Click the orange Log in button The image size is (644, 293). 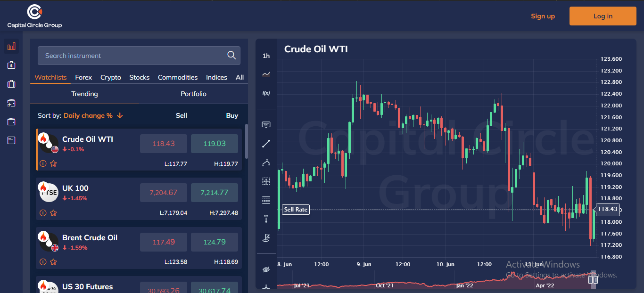pos(603,16)
